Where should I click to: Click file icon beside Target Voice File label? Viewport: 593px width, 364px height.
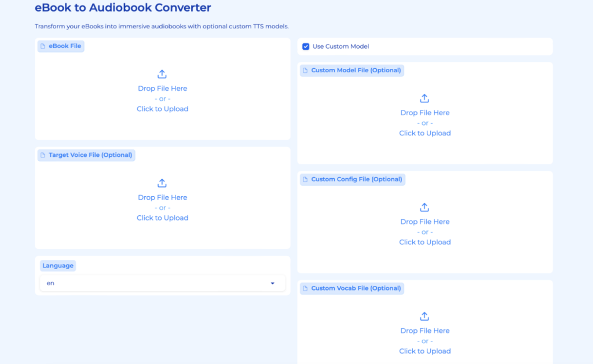(x=43, y=155)
